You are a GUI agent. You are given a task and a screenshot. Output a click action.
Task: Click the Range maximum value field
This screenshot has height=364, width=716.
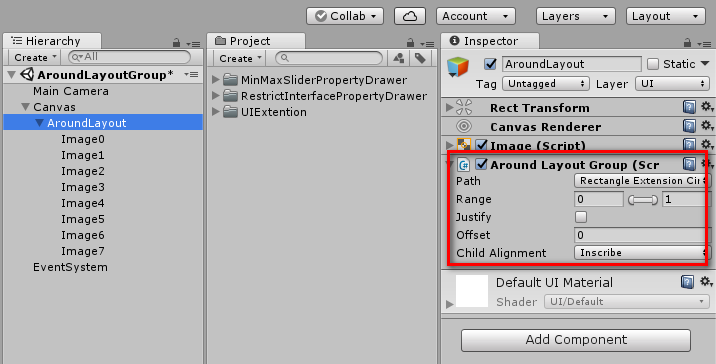click(685, 199)
